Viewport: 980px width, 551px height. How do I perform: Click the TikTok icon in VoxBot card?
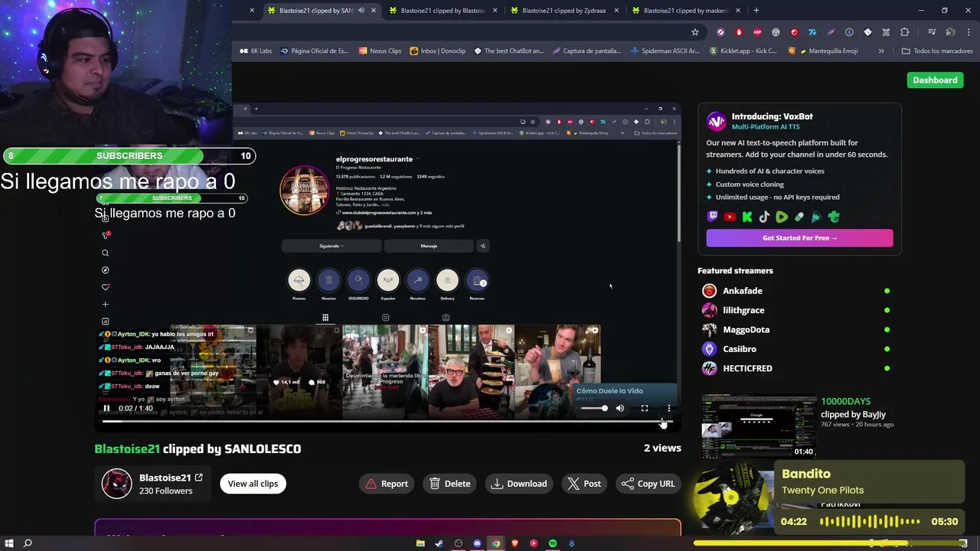[764, 217]
